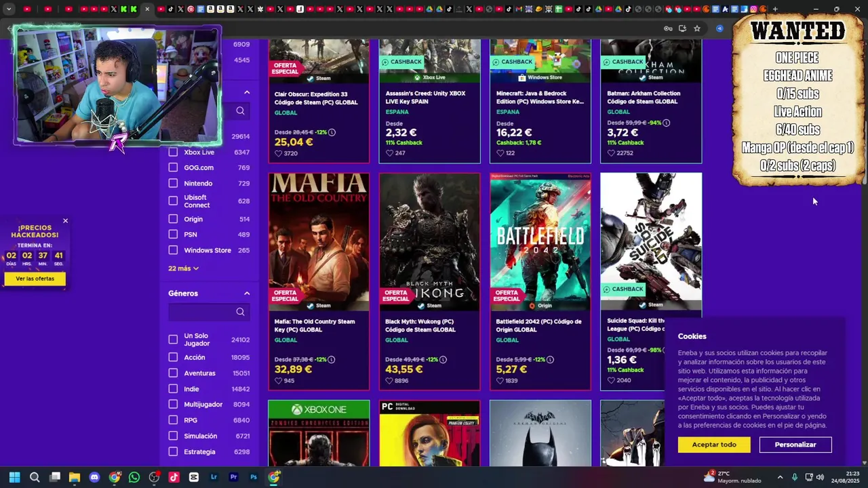Open a new browser tab with plus
Screen dimensions: 868x488
tap(775, 9)
